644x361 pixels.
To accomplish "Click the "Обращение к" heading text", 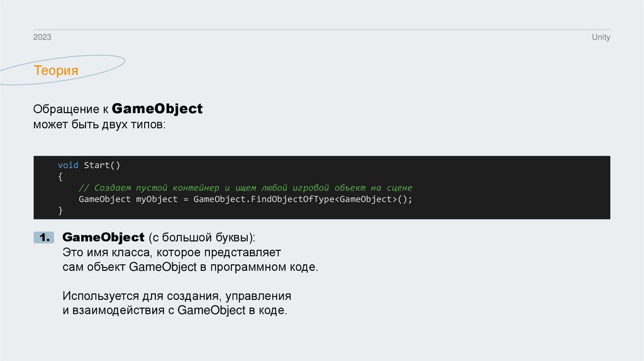I will [70, 109].
